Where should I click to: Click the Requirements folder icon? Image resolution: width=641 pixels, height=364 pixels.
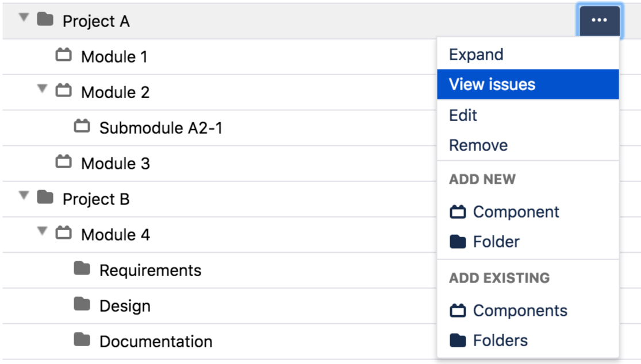(x=82, y=269)
